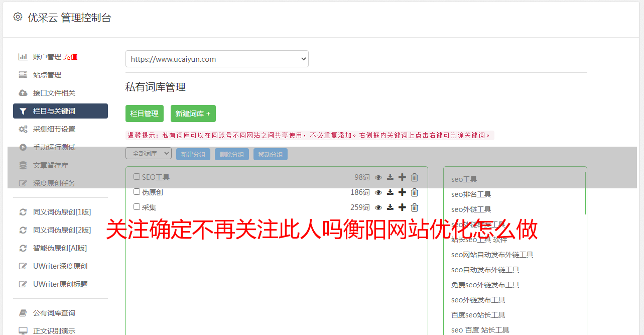Click the gear icon beside 优采云 title
The height and width of the screenshot is (335, 644).
coord(18,17)
